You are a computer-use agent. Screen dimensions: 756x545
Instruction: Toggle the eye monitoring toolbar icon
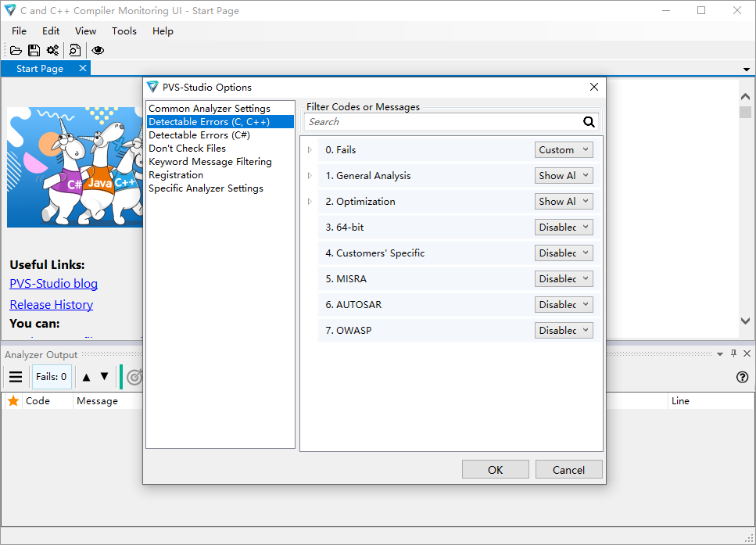click(98, 50)
